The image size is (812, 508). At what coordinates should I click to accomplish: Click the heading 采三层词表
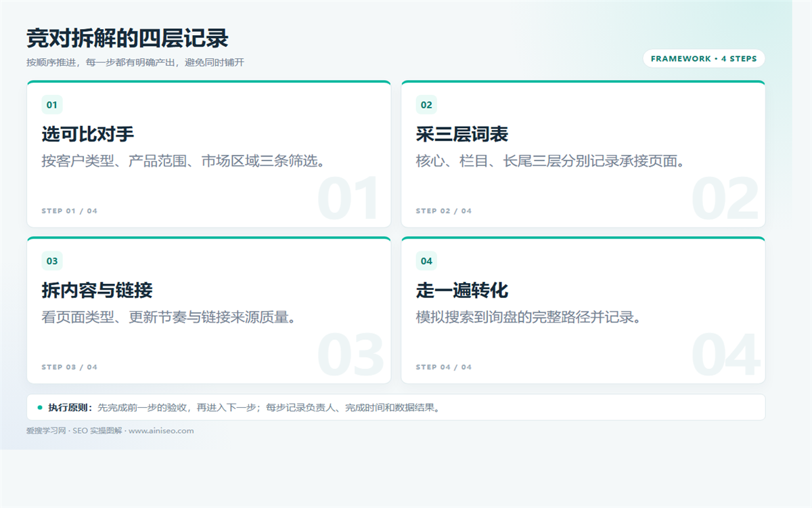pos(462,134)
